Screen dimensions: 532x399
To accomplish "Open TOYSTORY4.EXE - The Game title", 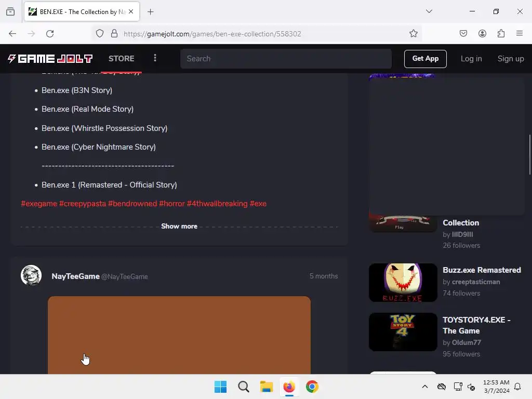I will coord(477,325).
